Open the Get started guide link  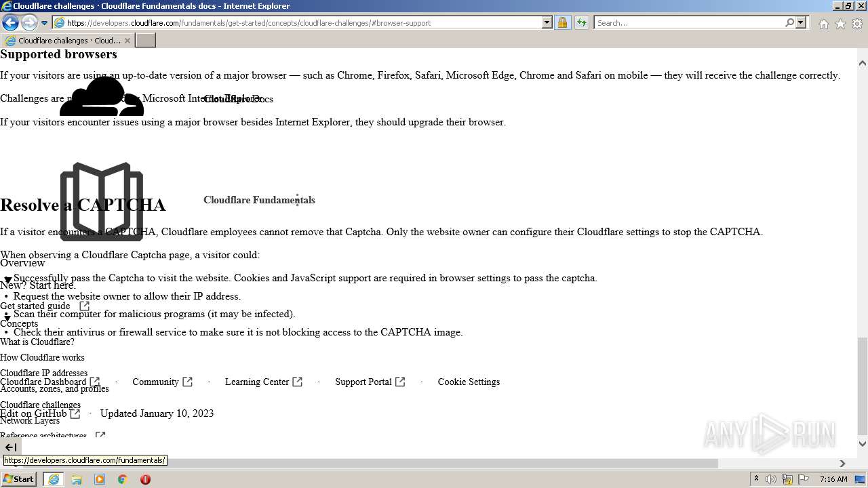(x=35, y=306)
